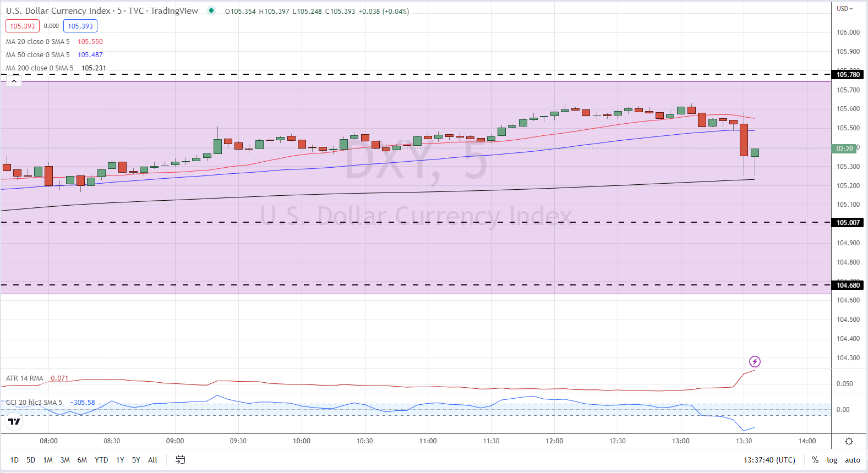Image resolution: width=868 pixels, height=473 pixels.
Task: Click the U.S. Dollar Currency Index title
Action: (58, 11)
